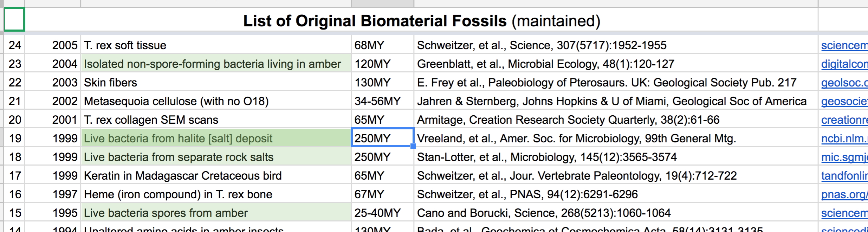Click the mic.sgmjournals link for Stan-Lotter
This screenshot has width=868, height=232.
click(x=844, y=157)
